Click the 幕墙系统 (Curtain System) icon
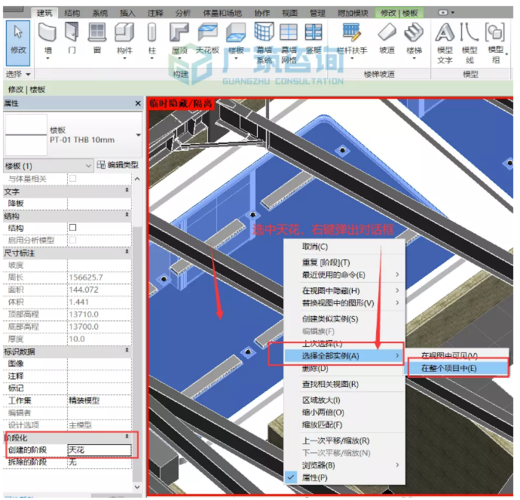This screenshot has width=520, height=500. coord(264,32)
